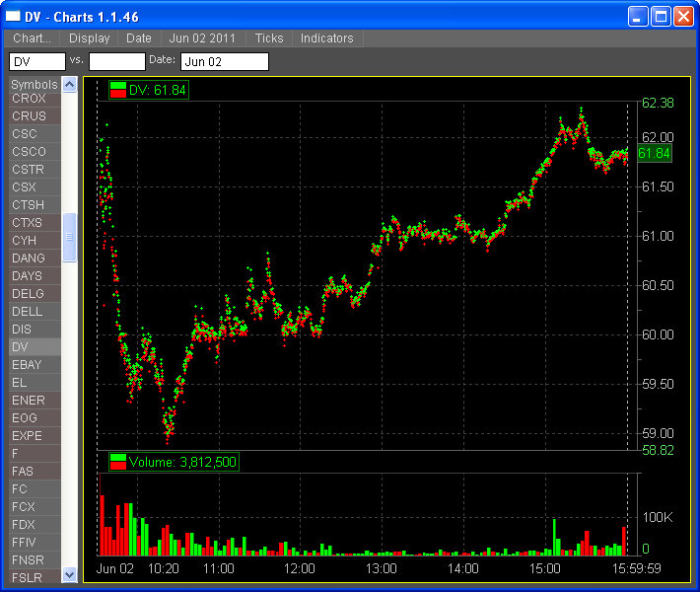The image size is (700, 592).
Task: Click the Symbols list header
Action: (35, 85)
